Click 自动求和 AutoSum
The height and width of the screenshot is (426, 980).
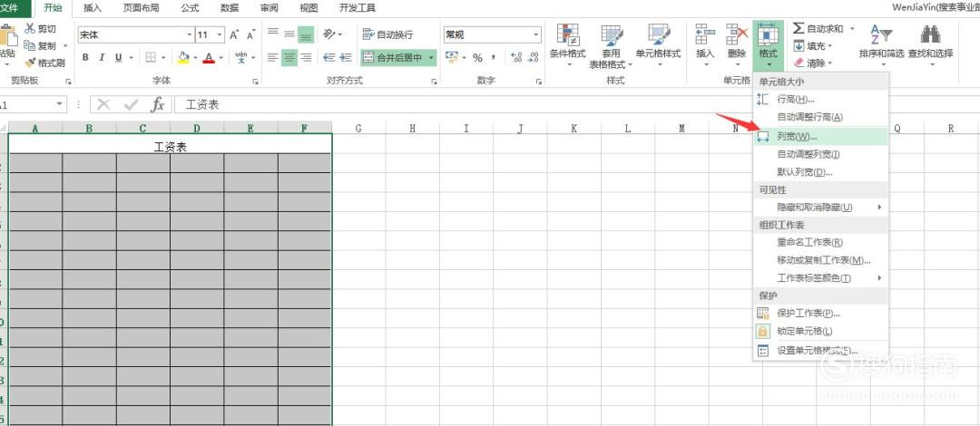[818, 29]
